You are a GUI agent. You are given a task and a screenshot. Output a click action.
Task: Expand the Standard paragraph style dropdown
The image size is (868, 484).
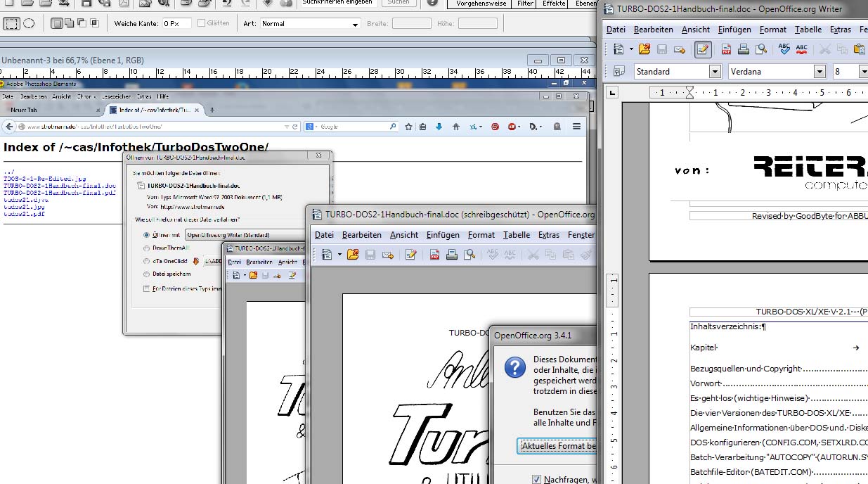(715, 71)
